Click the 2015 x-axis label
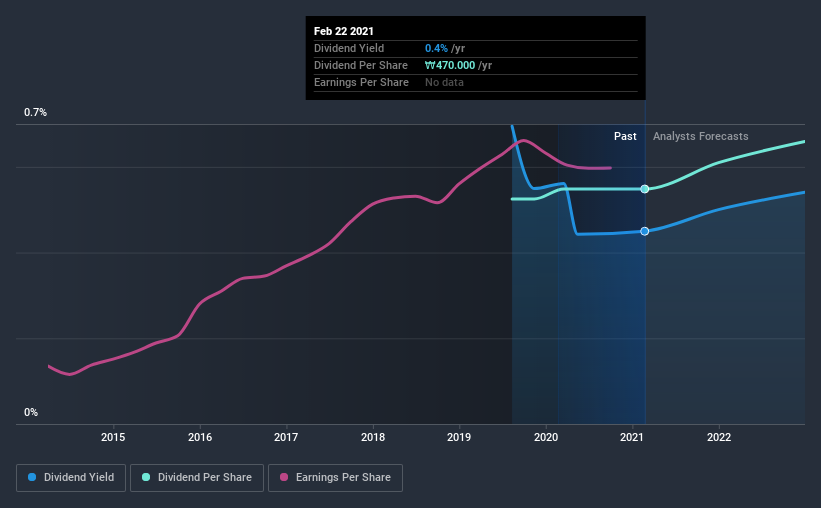Screen dimensions: 821x508 pos(113,437)
